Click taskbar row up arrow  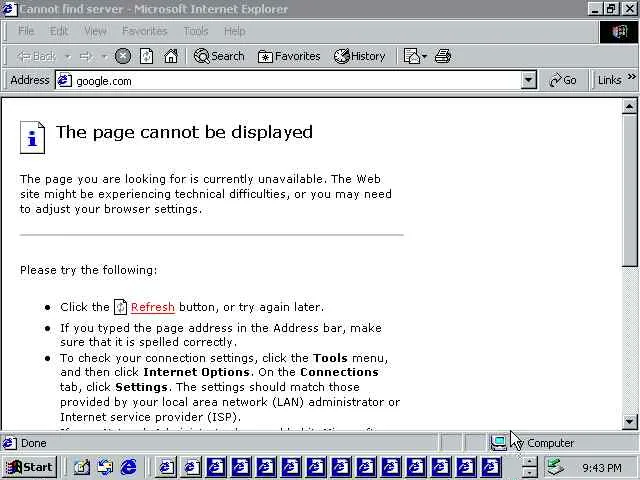[x=529, y=462]
